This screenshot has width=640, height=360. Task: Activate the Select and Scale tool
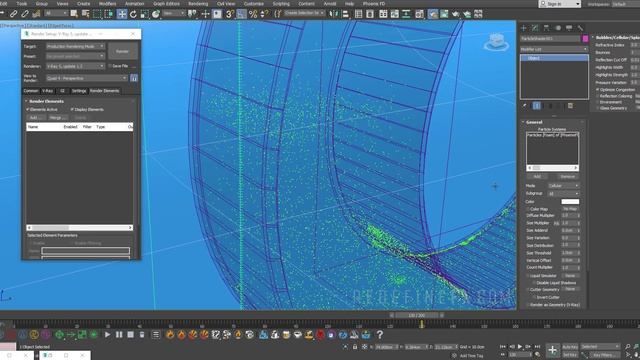tap(144, 14)
